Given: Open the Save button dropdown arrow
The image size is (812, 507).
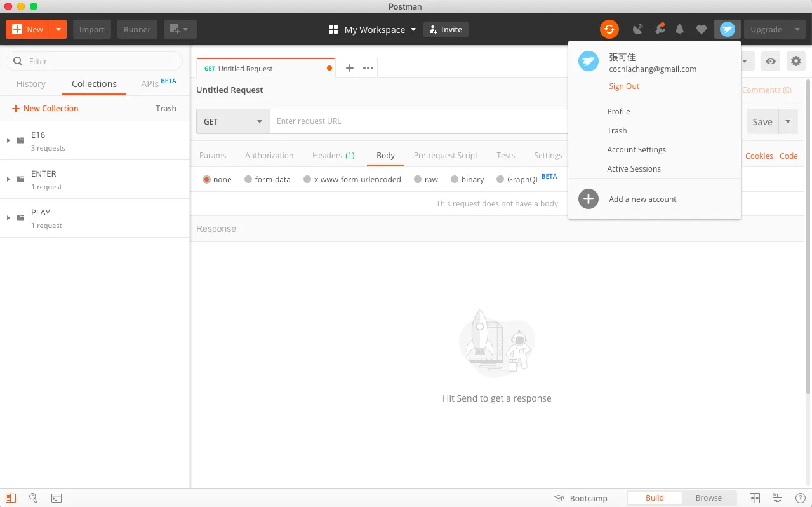Looking at the screenshot, I should (788, 121).
